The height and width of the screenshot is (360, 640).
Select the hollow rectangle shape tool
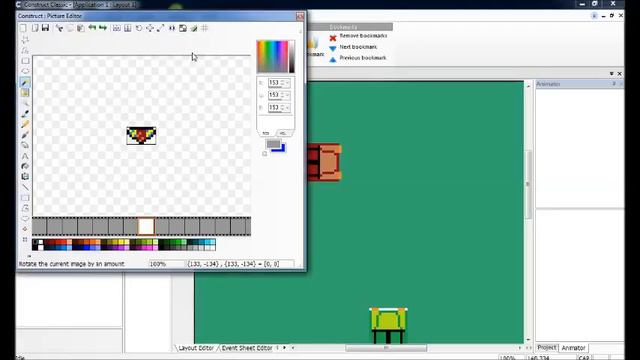click(25, 198)
